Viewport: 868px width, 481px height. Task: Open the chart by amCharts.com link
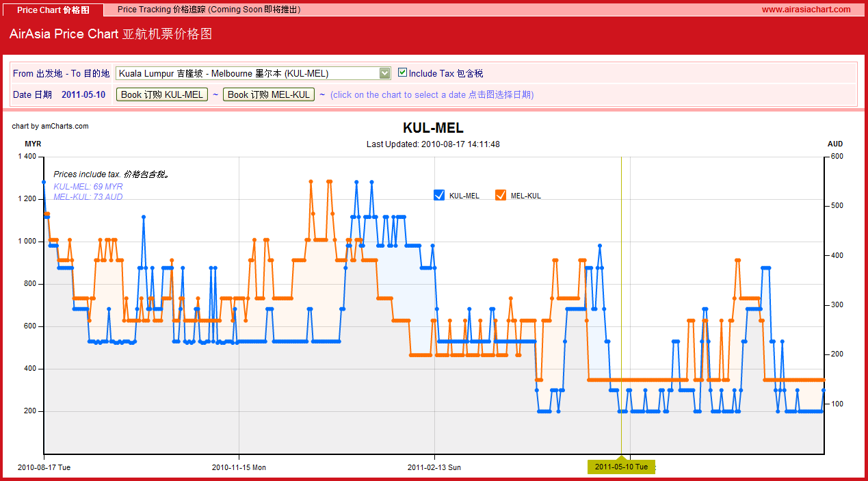(50, 126)
